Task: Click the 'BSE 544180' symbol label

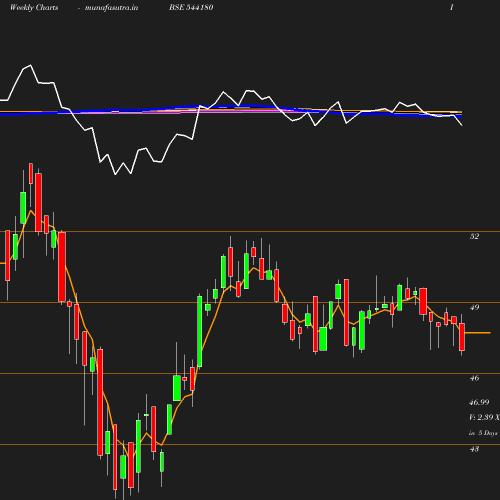Action: [x=191, y=7]
